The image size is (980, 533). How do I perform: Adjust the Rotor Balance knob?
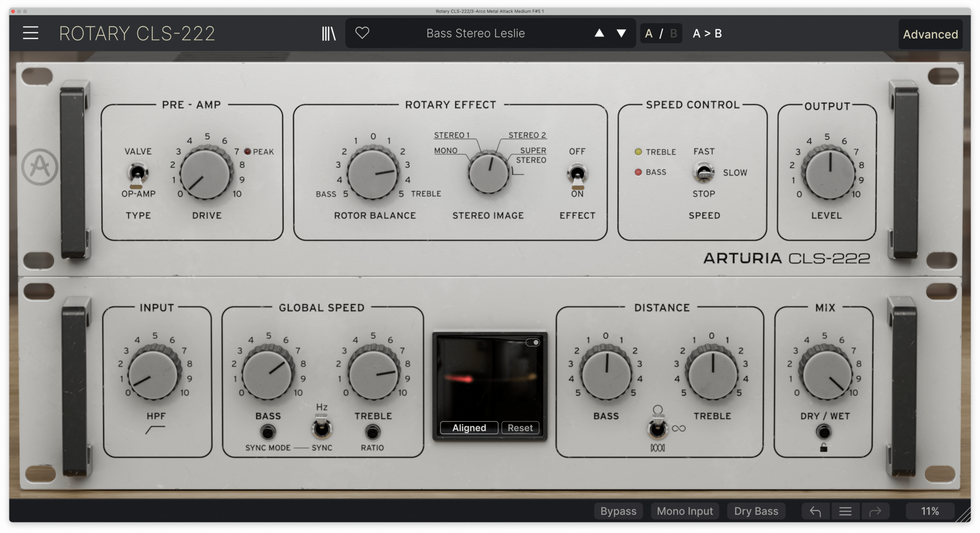373,173
